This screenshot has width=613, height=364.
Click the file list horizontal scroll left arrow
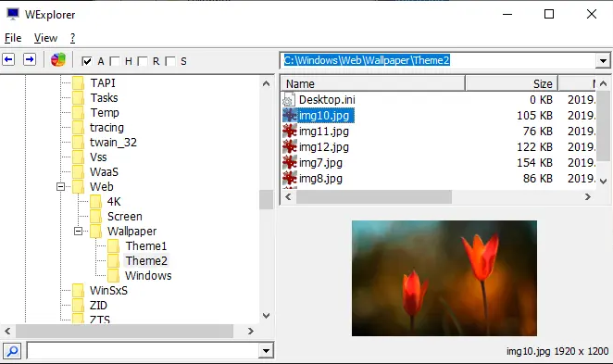point(288,196)
